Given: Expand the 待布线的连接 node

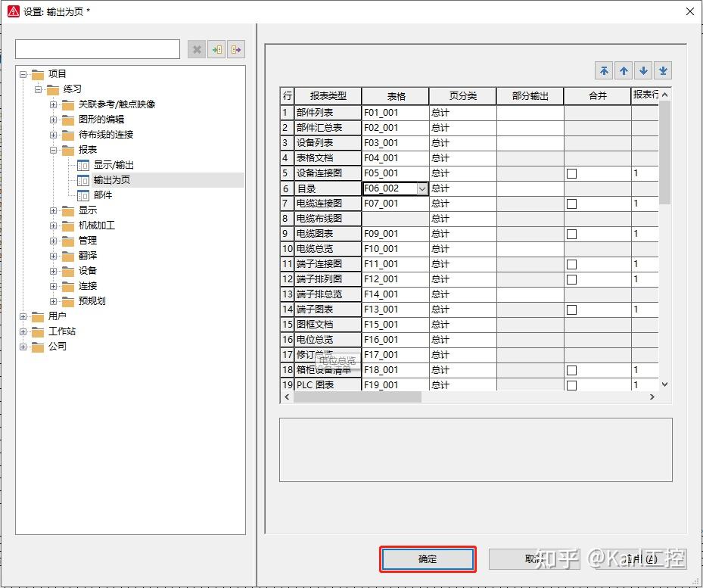Looking at the screenshot, I should 54,135.
